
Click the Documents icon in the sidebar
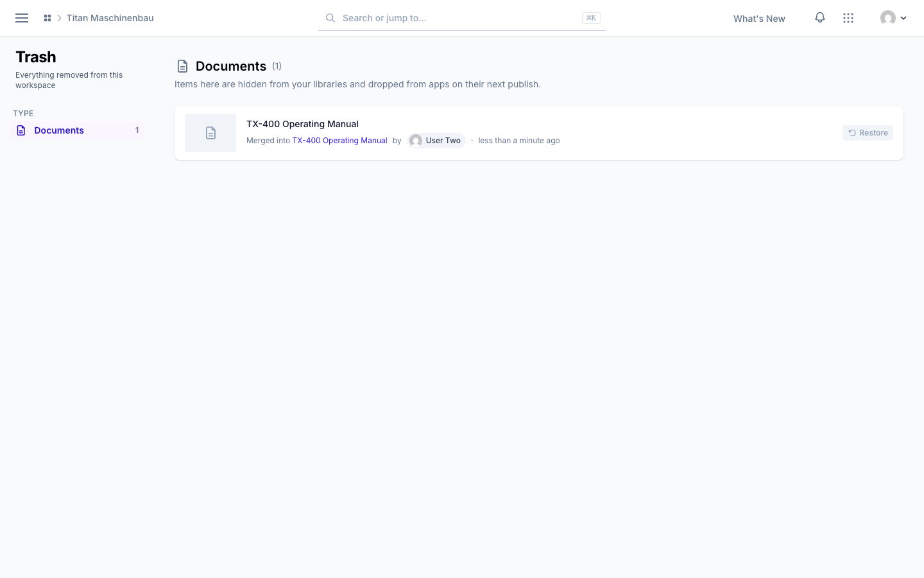coord(21,130)
